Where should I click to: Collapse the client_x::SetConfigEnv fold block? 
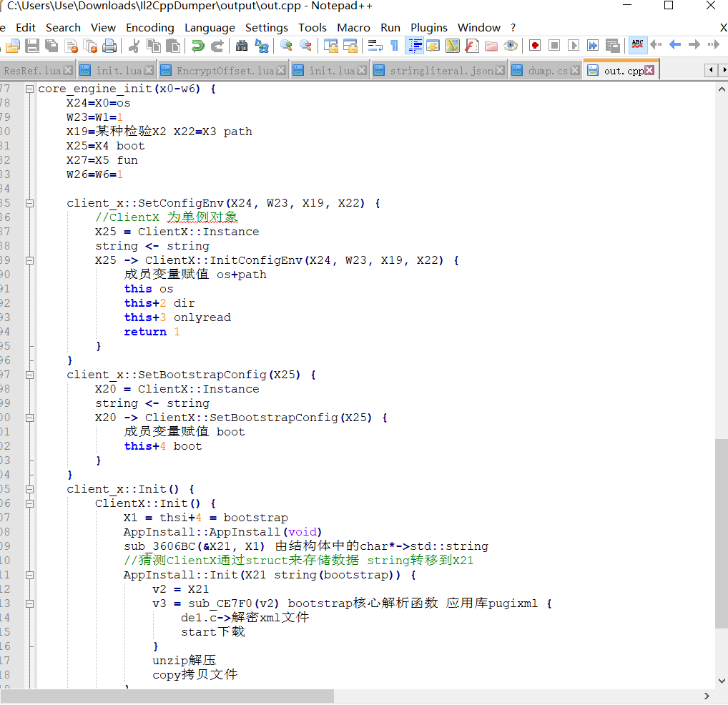click(x=29, y=203)
